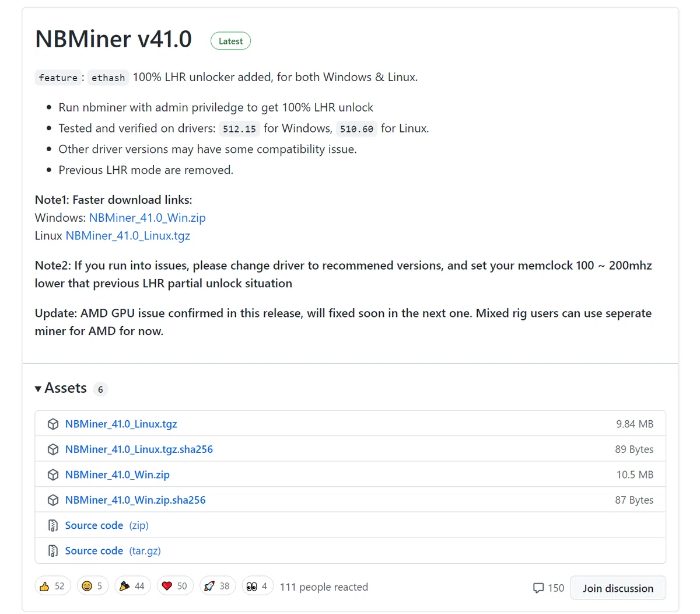Click 'Run nbminer with admin priviledge' bullet
This screenshot has width=700, height=614.
click(216, 107)
